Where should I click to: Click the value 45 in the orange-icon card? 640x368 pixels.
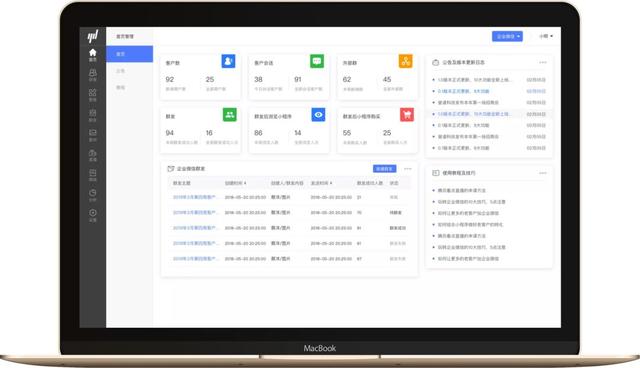387,80
